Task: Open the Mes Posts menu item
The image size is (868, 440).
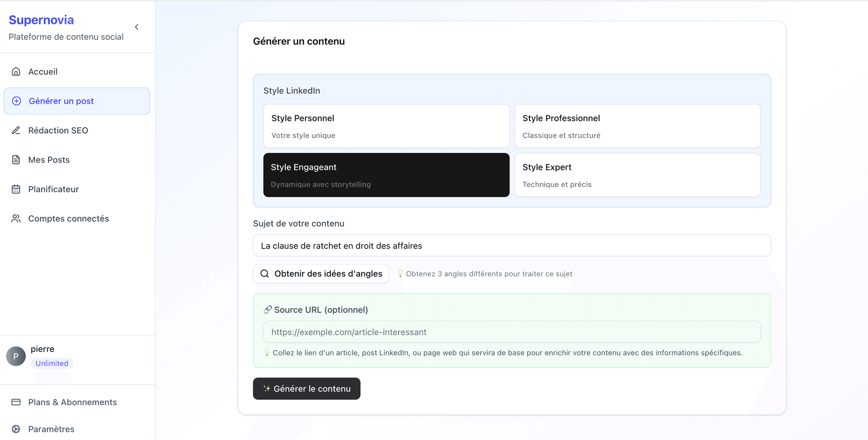Action: point(49,160)
